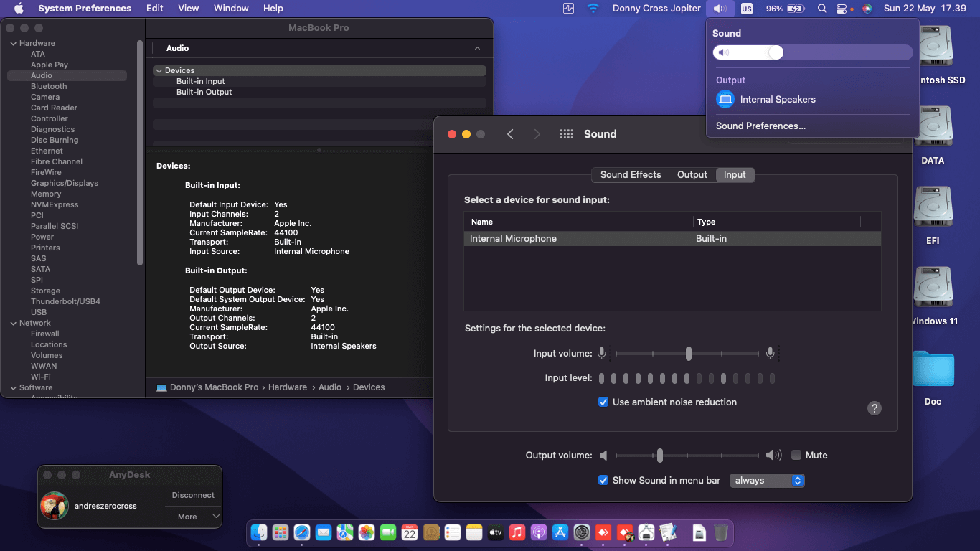The width and height of the screenshot is (980, 551).
Task: Show all preferences with the grid icon
Action: tap(566, 134)
